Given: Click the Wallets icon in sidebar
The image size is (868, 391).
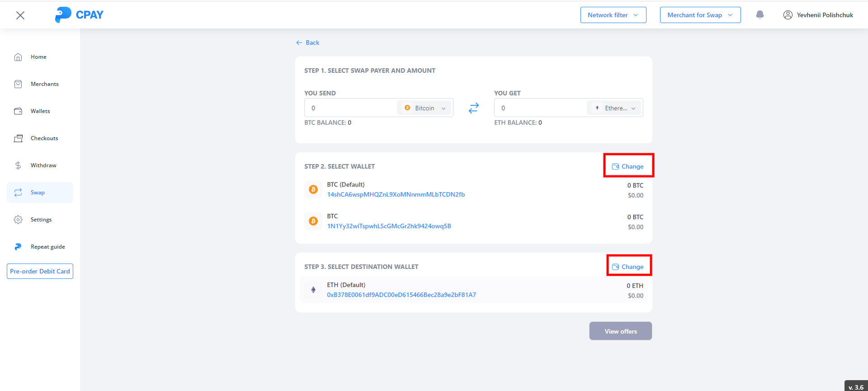Looking at the screenshot, I should (18, 111).
